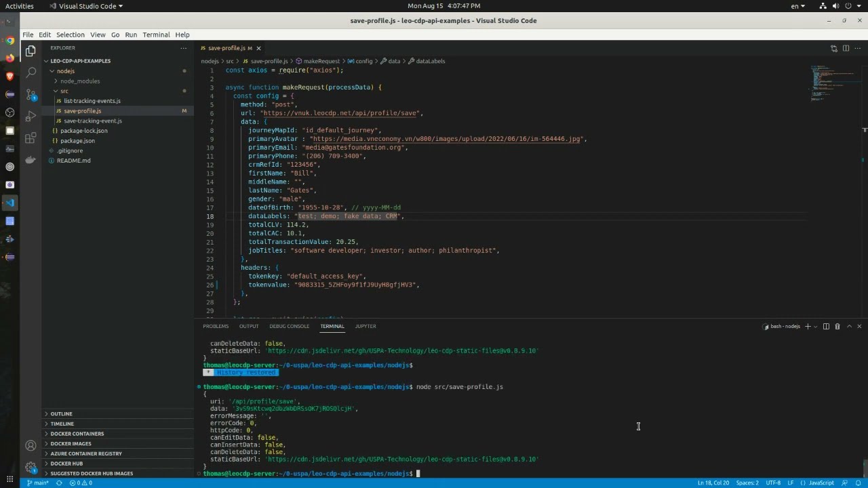Open the Docker view in the activity bar
Screen dimensions: 868x488
pos(31,161)
